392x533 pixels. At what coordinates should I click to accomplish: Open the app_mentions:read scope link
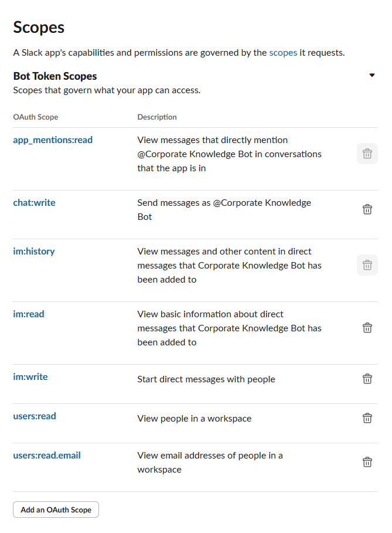click(53, 140)
